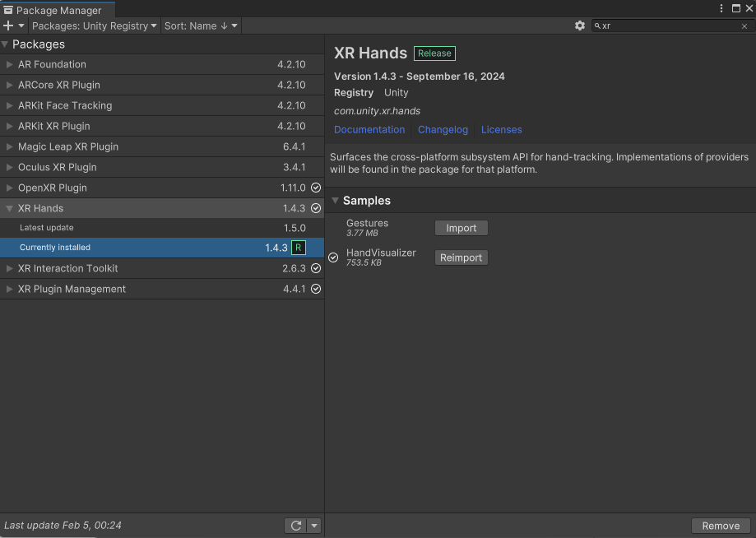Expand the ARKit XR Plugin row
Screen dimensions: 756x538
[x=9, y=127]
